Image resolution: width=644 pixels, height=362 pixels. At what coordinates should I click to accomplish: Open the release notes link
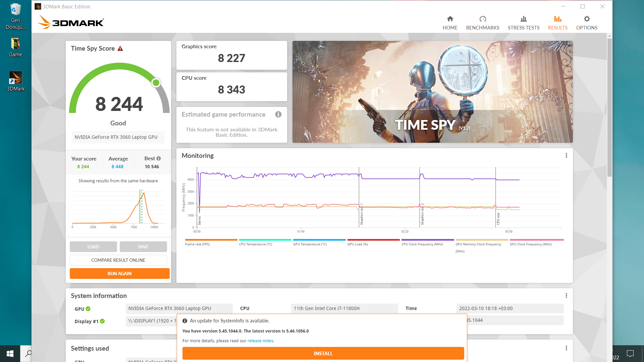tap(261, 341)
